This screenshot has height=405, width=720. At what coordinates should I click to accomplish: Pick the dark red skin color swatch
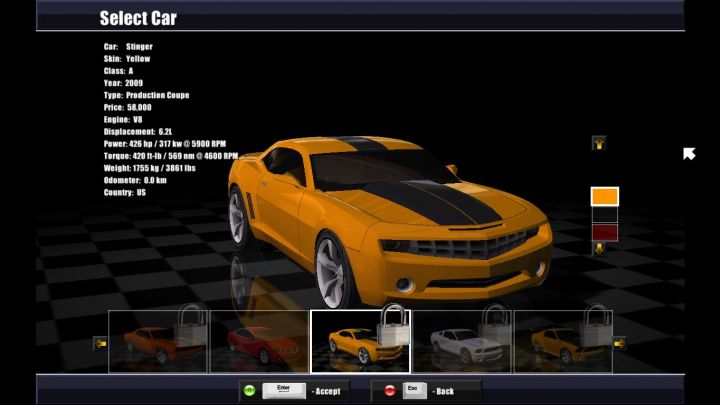(x=605, y=232)
